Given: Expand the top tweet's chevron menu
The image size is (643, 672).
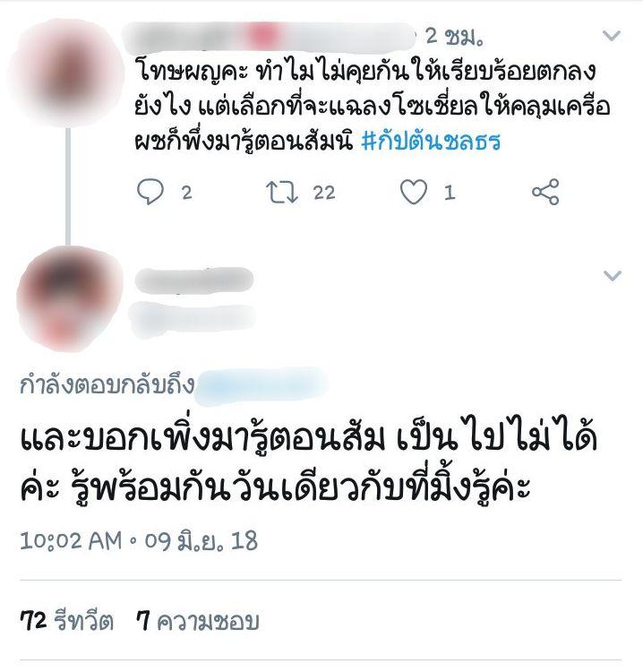Looking at the screenshot, I should pyautogui.click(x=612, y=36).
